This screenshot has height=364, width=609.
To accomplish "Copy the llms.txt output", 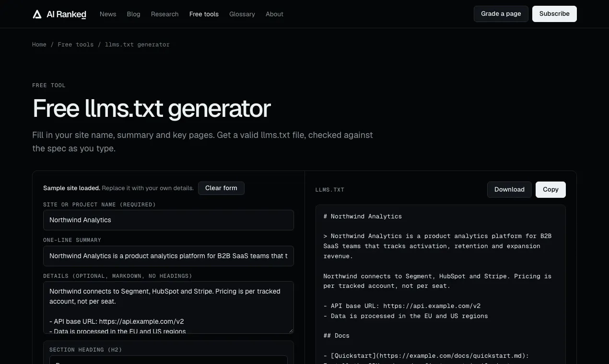I will tap(550, 190).
